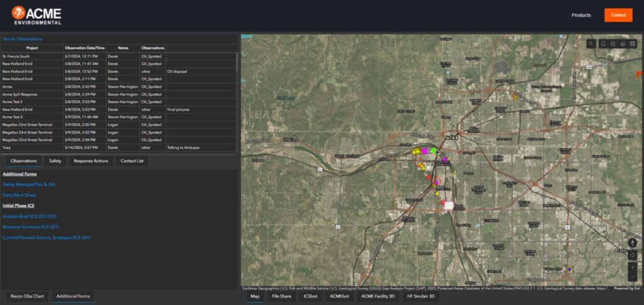Image resolution: width=644 pixels, height=305 pixels.
Task: Open the basemap gallery grid
Action: pyautogui.click(x=633, y=43)
